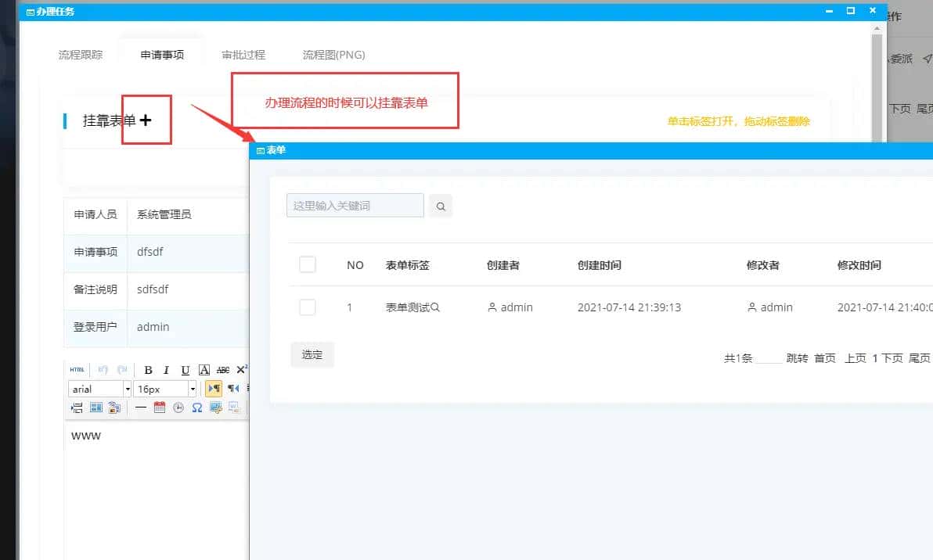Check the header select-all checkbox in 表单 list
The image size is (933, 560).
308,264
